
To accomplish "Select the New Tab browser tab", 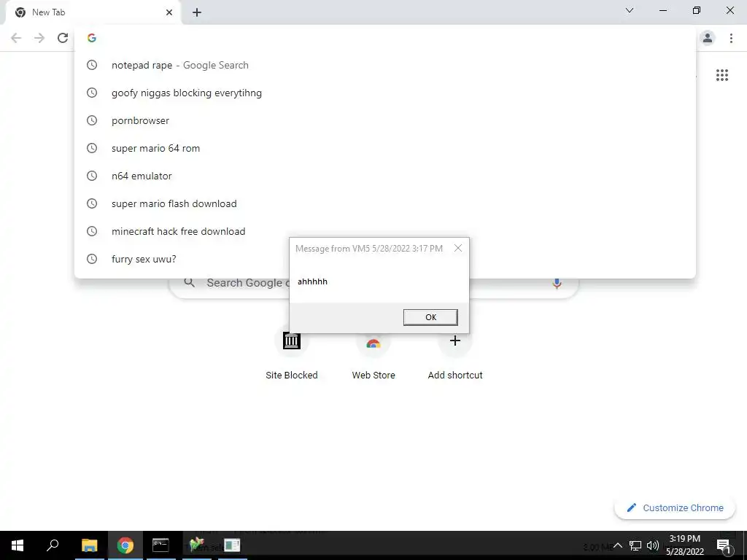I will coord(93,12).
